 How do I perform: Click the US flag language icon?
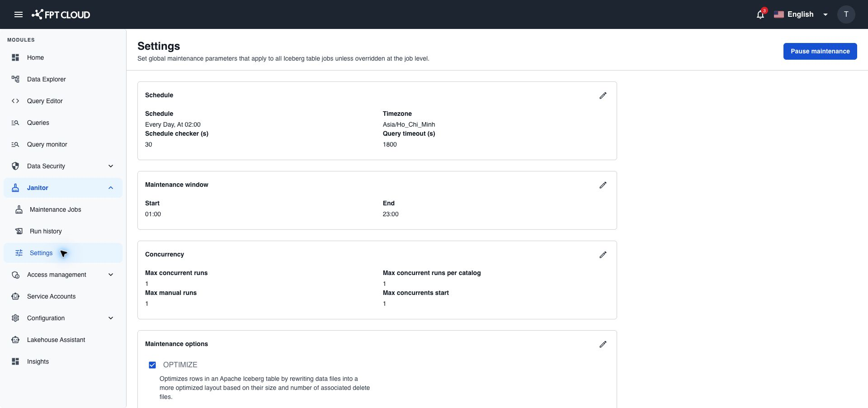tap(779, 14)
